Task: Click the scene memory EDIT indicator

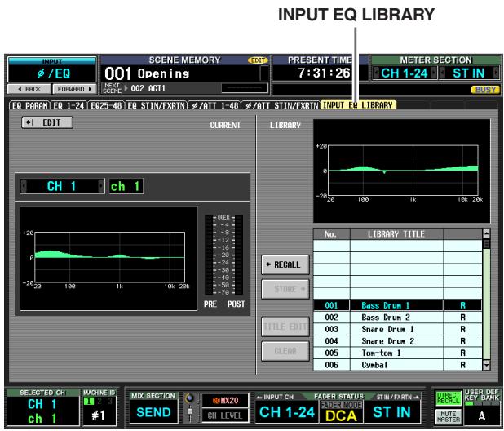Action: click(x=258, y=60)
